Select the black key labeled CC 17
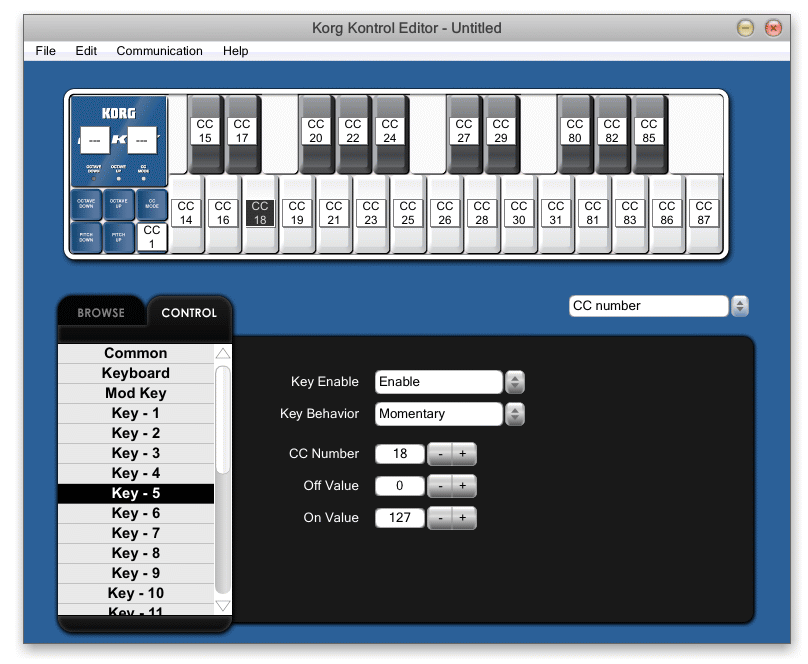This screenshot has height=664, width=808. pyautogui.click(x=242, y=134)
